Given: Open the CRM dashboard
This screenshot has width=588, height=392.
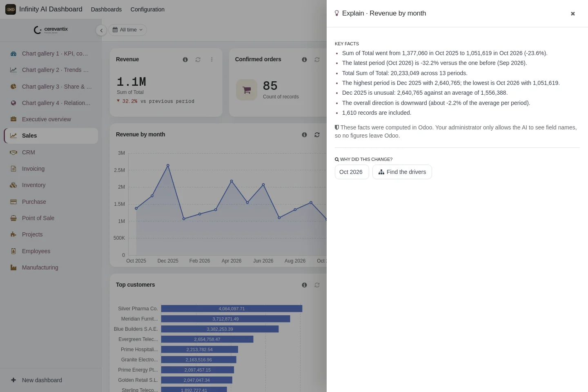Looking at the screenshot, I should pyautogui.click(x=51, y=152).
